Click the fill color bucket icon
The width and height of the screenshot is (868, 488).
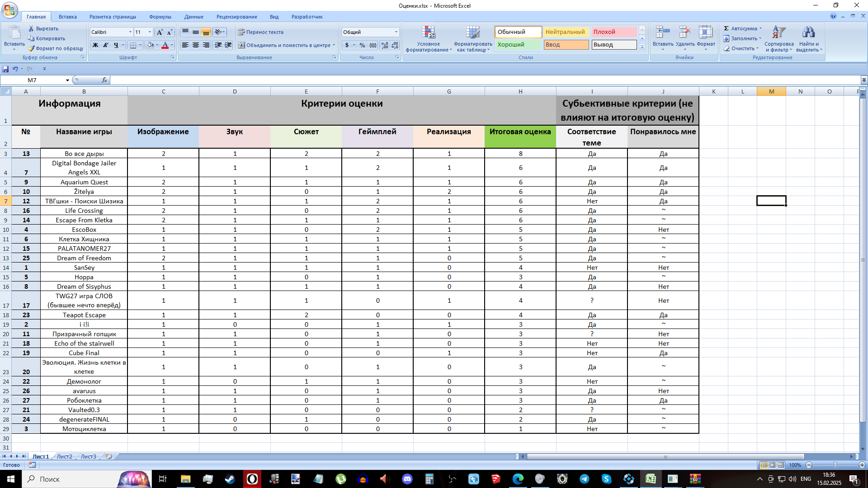(150, 45)
